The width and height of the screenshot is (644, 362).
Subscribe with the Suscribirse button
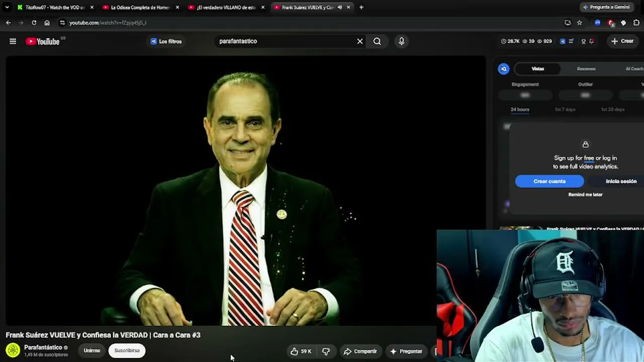click(x=127, y=350)
